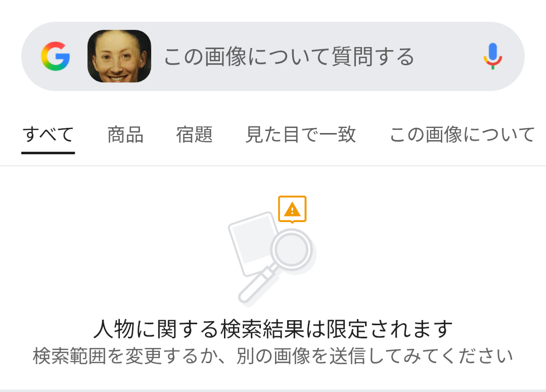
Task: Open the 宿題 tab
Action: [194, 135]
